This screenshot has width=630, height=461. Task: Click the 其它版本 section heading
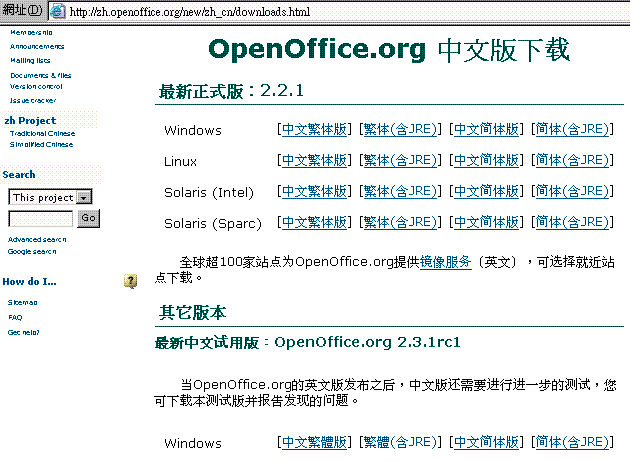click(x=192, y=312)
